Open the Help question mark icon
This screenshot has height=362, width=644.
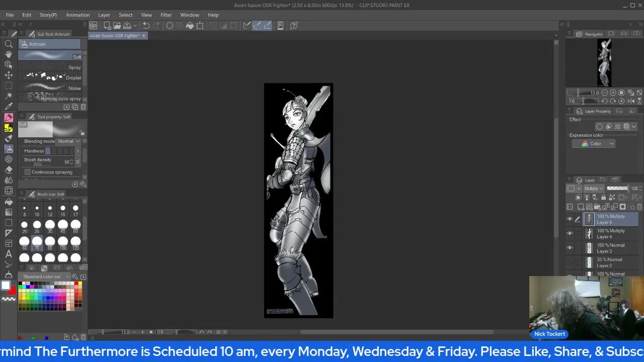click(294, 26)
